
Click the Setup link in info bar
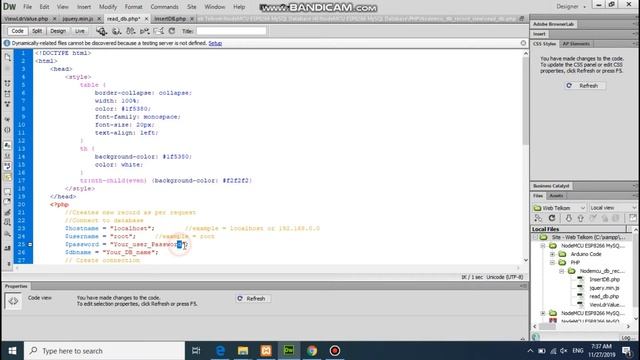click(215, 43)
